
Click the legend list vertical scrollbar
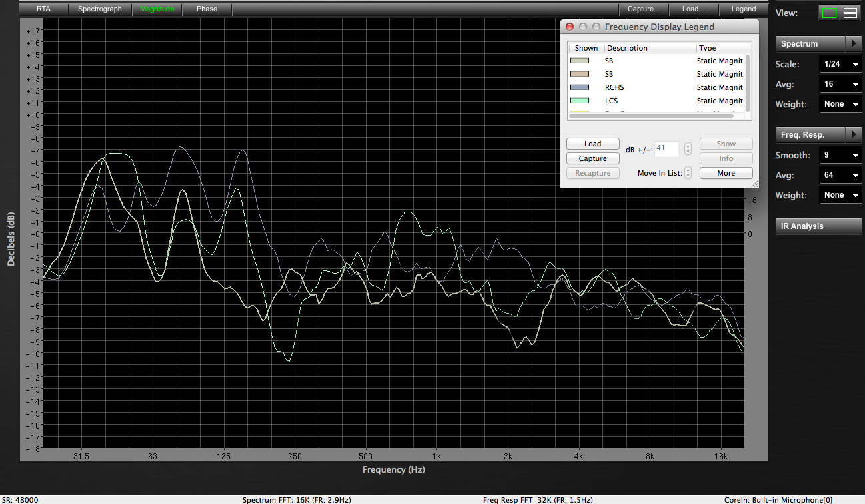(x=748, y=83)
